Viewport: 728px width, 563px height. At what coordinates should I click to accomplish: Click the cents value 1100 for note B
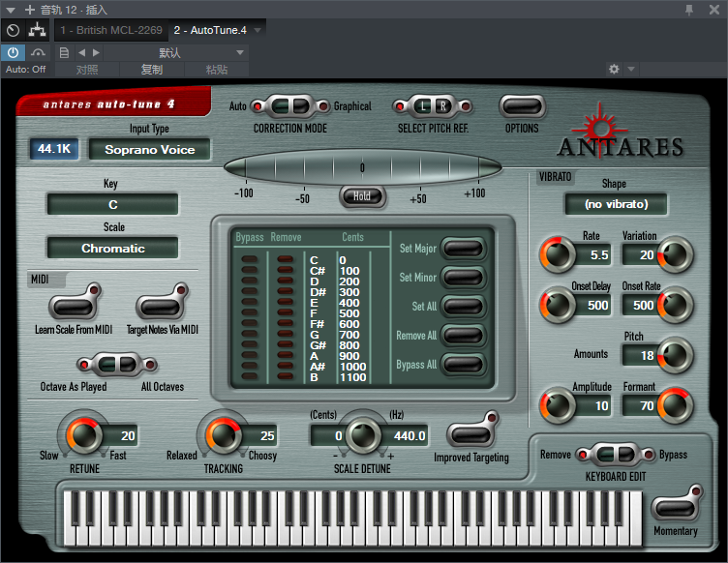coord(352,377)
